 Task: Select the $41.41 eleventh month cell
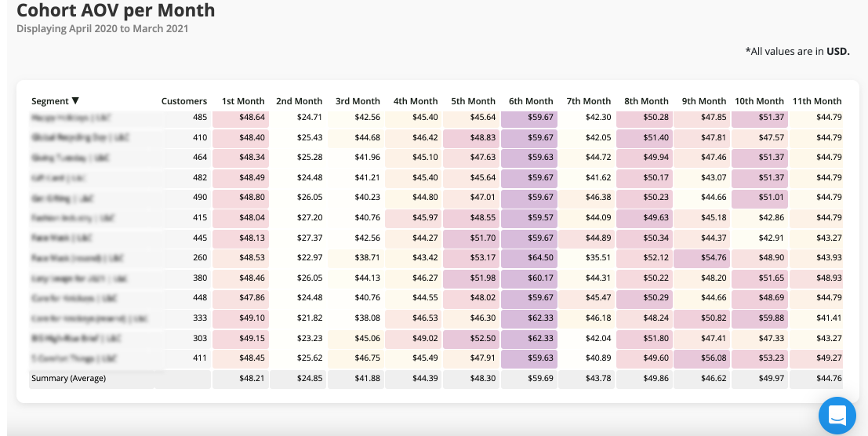pyautogui.click(x=816, y=318)
